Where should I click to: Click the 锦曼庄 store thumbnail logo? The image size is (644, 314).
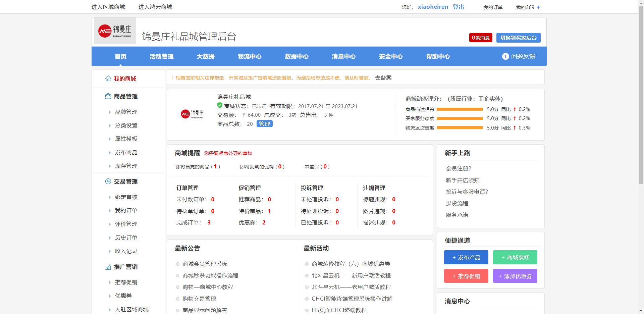pyautogui.click(x=192, y=114)
